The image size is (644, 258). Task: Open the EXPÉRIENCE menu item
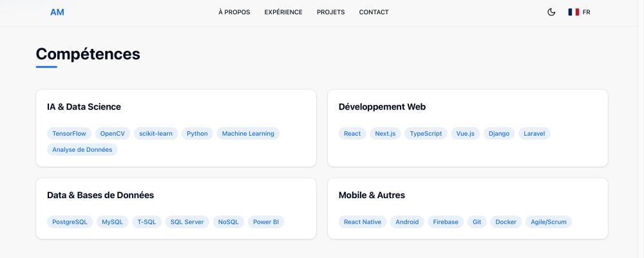(283, 12)
